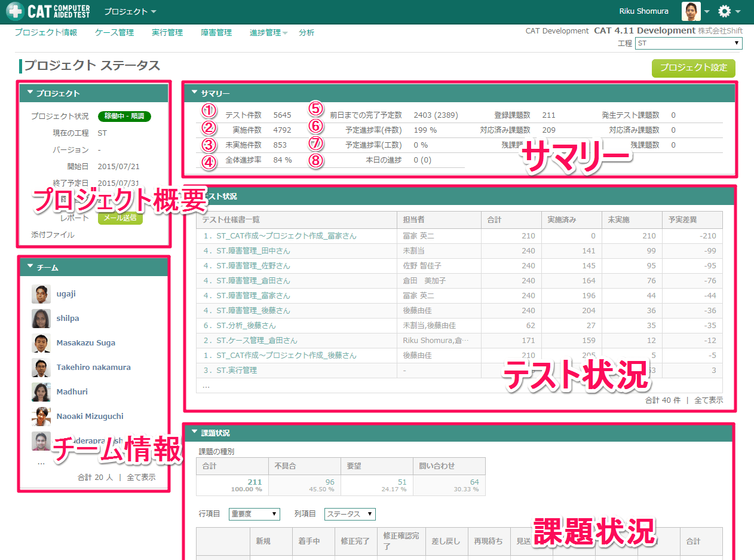Click Naoaki Mizuguchi's avatar
The width and height of the screenshot is (754, 560).
pyautogui.click(x=41, y=416)
